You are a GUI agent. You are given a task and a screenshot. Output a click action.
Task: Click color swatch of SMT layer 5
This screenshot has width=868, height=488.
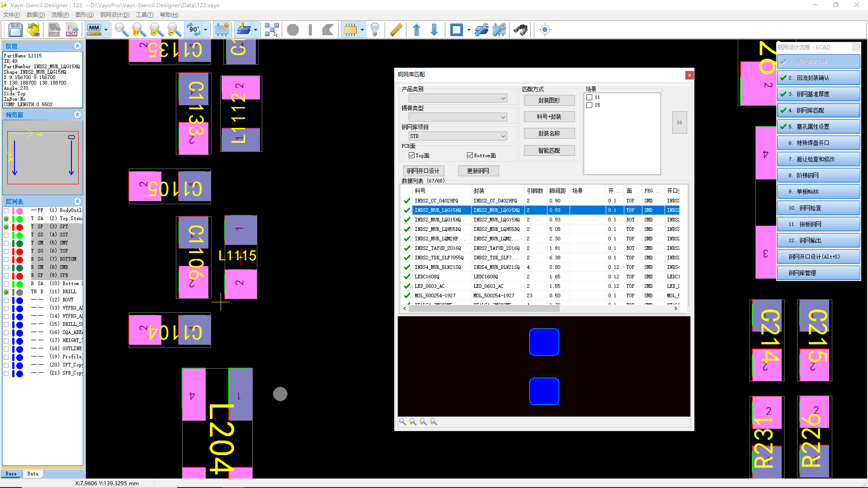pyautogui.click(x=19, y=243)
